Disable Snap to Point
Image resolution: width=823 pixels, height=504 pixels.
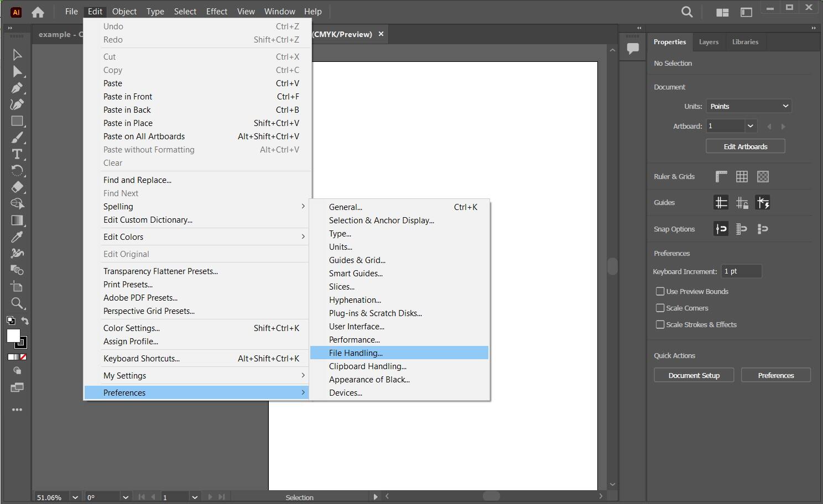[721, 228]
